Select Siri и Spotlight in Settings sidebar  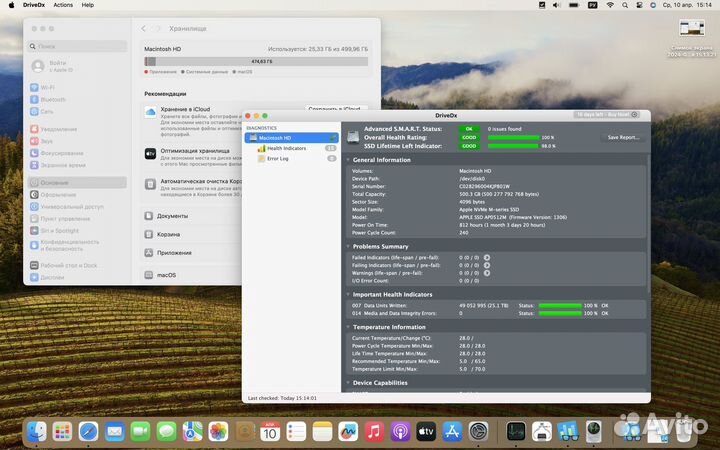pyautogui.click(x=77, y=231)
